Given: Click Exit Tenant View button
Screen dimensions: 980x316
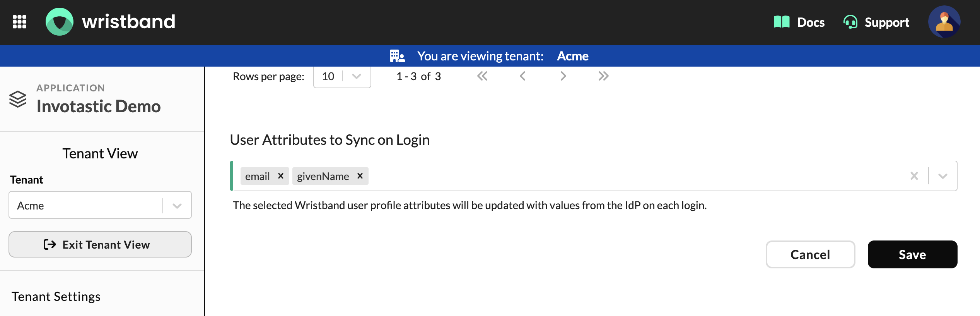Looking at the screenshot, I should 100,244.
